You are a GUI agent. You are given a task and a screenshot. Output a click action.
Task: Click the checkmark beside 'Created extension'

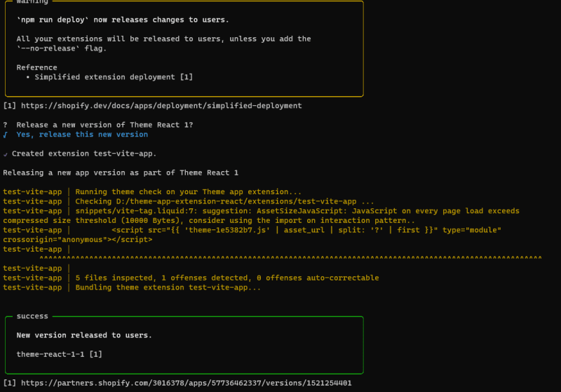coord(6,154)
